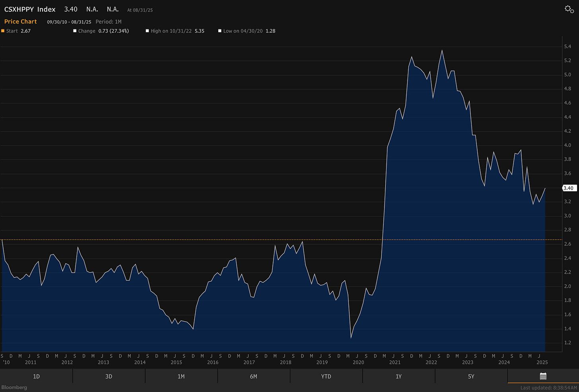Choose the YTD range tab
The width and height of the screenshot is (579, 392).
pos(326,376)
